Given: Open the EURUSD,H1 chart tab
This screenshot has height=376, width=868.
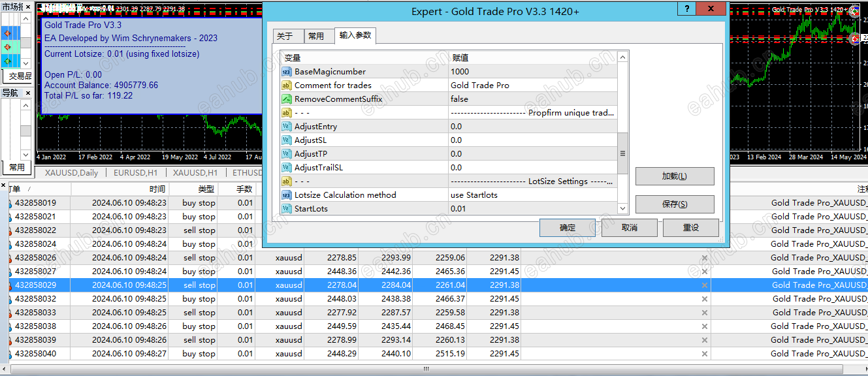Looking at the screenshot, I should tap(135, 173).
